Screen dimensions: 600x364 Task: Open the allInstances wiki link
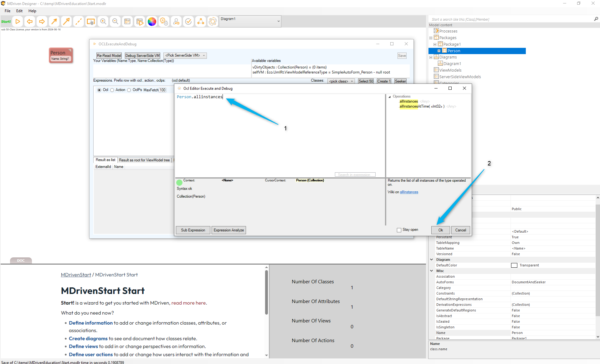click(x=409, y=192)
